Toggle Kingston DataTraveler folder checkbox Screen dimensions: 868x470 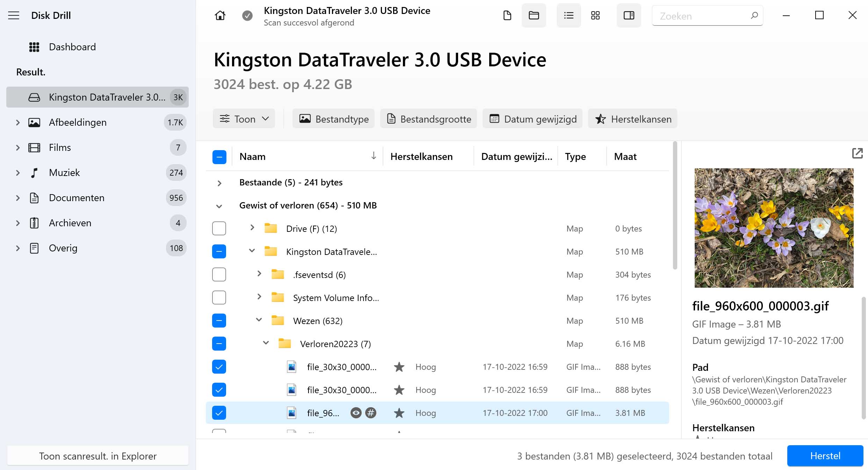click(x=219, y=251)
